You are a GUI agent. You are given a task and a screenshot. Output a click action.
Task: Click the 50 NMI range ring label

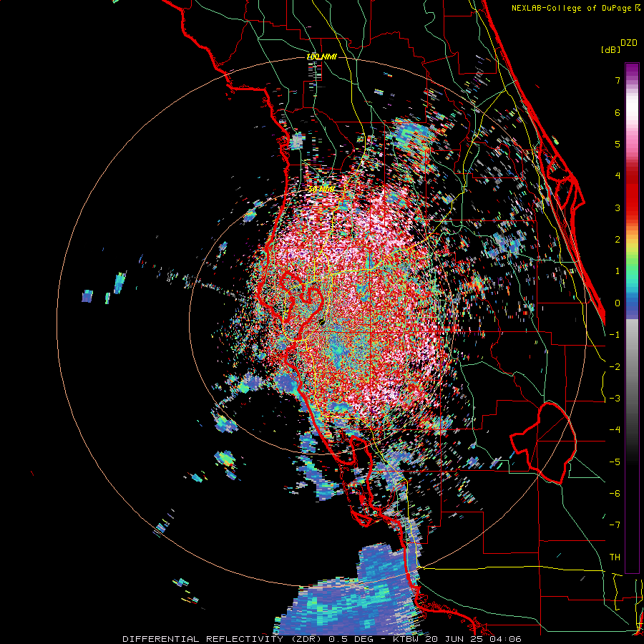(x=321, y=190)
